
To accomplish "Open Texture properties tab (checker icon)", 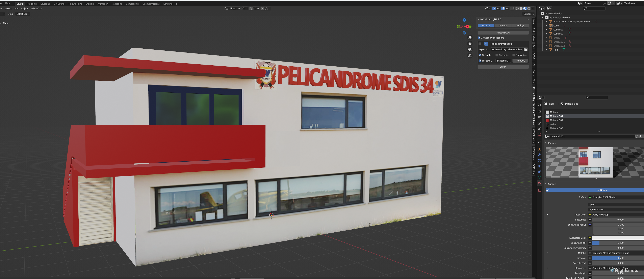I will click(540, 190).
